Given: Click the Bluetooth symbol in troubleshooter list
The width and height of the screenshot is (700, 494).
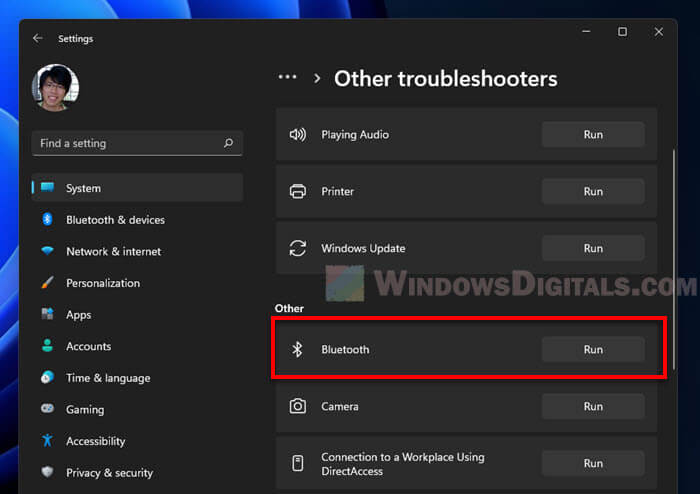Looking at the screenshot, I should 297,349.
